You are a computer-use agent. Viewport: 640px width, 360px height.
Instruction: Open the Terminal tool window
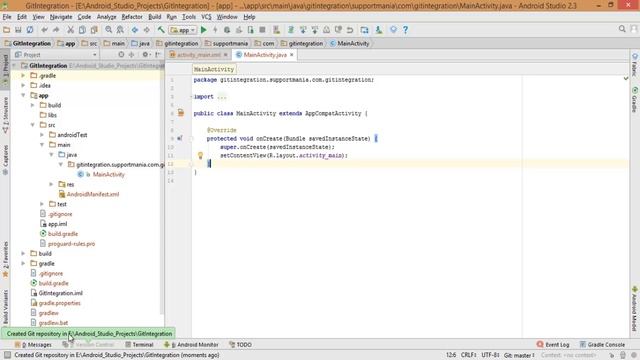[139, 344]
